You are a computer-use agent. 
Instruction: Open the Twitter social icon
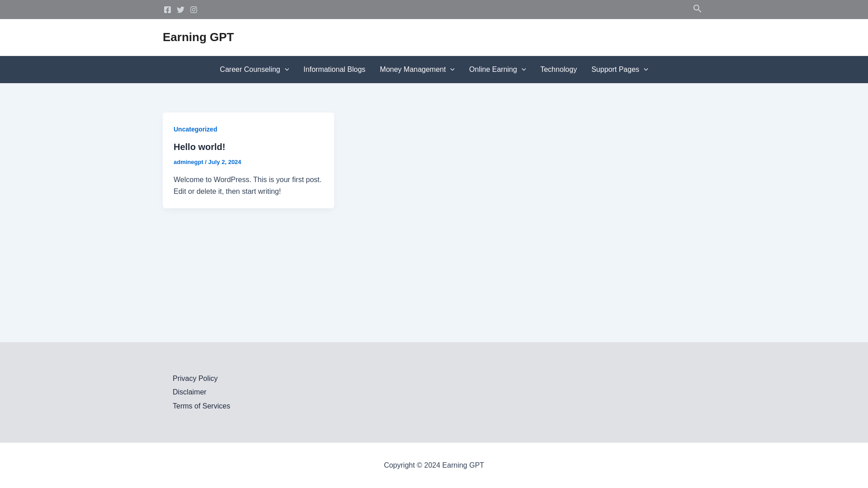tap(180, 9)
